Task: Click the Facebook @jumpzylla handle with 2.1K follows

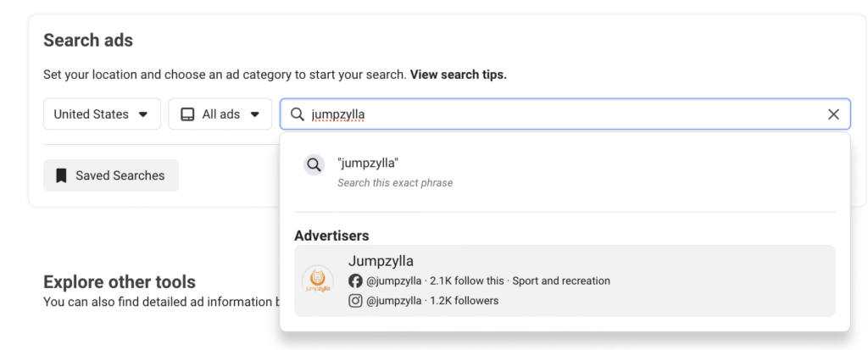Action: 392,281
